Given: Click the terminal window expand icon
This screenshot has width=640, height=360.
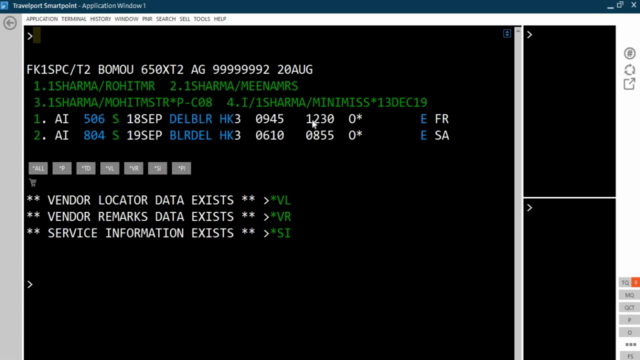Looking at the screenshot, I should coord(507,33).
